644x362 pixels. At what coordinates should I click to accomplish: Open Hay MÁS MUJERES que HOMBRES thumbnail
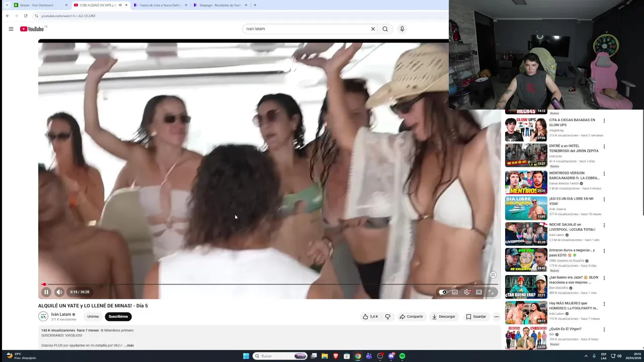point(526,312)
